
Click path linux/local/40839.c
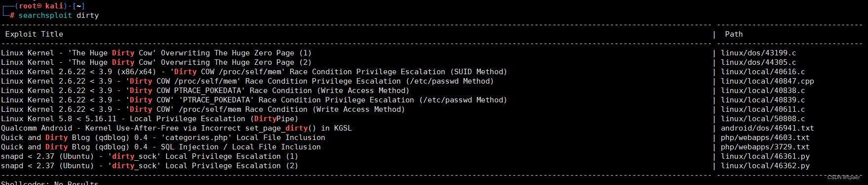click(x=763, y=100)
